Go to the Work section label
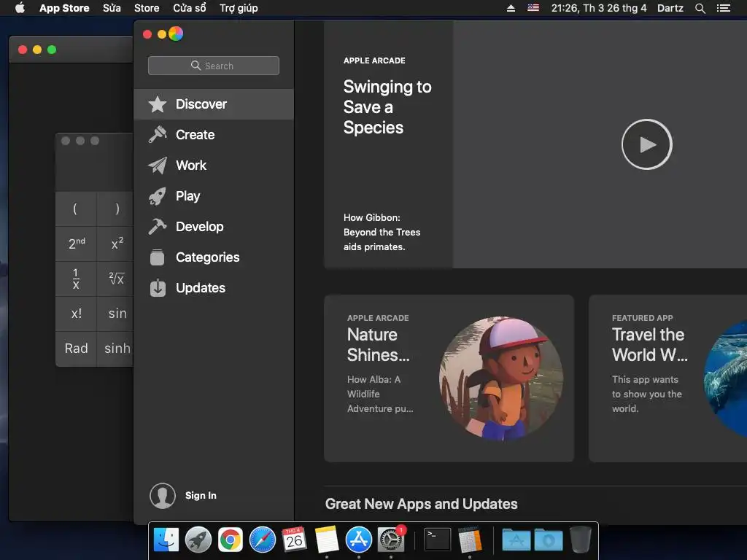This screenshot has height=560, width=747. click(191, 166)
